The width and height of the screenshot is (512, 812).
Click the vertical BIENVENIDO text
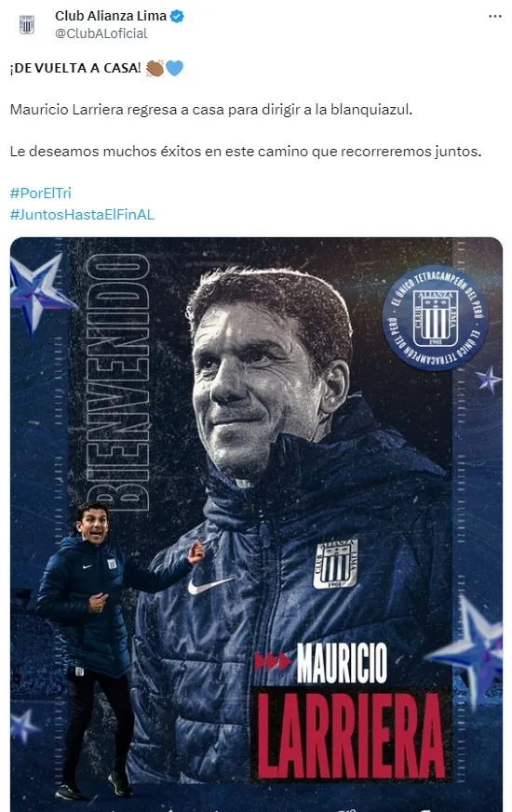pyautogui.click(x=118, y=382)
